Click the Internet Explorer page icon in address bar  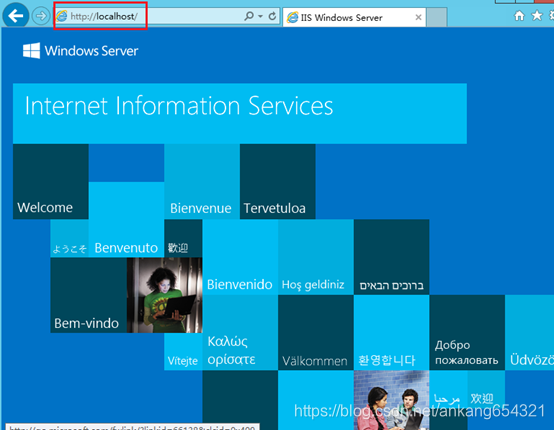pyautogui.click(x=62, y=16)
